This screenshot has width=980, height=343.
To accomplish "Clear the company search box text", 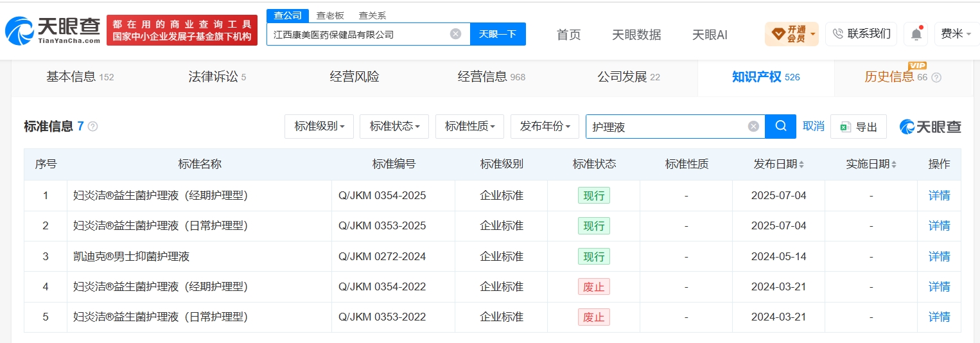I will 455,34.
